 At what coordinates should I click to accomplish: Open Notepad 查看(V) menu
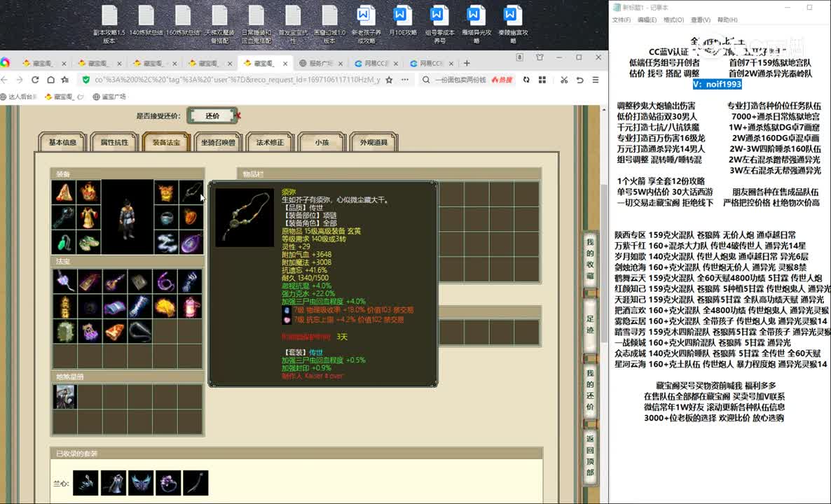click(701, 20)
